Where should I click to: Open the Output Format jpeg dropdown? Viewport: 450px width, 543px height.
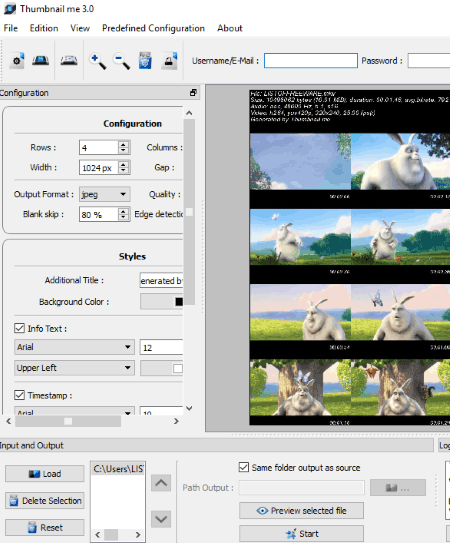105,194
